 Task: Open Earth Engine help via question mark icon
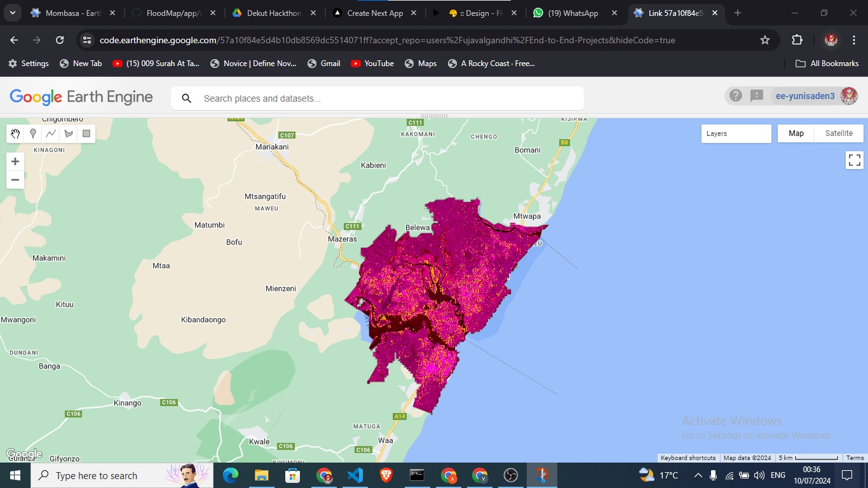(735, 95)
